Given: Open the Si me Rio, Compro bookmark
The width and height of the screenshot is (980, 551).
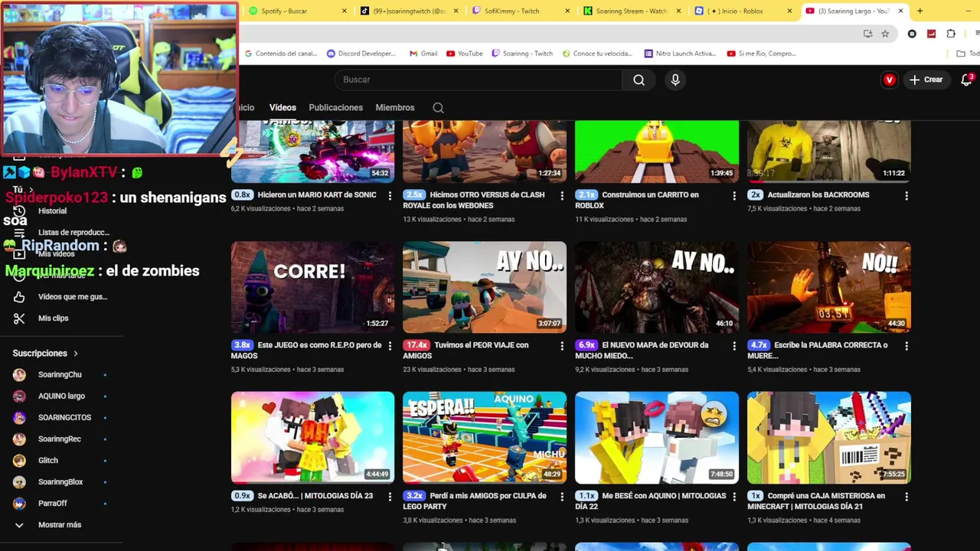Looking at the screenshot, I should (762, 54).
